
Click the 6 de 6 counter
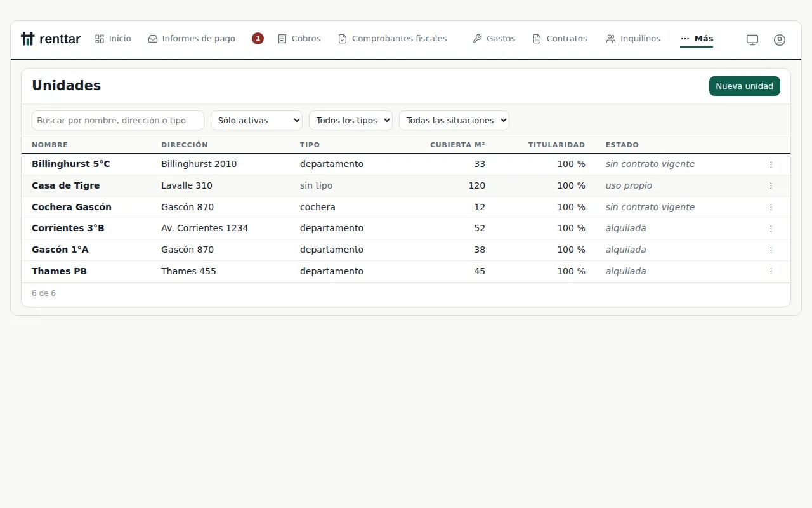click(x=44, y=293)
